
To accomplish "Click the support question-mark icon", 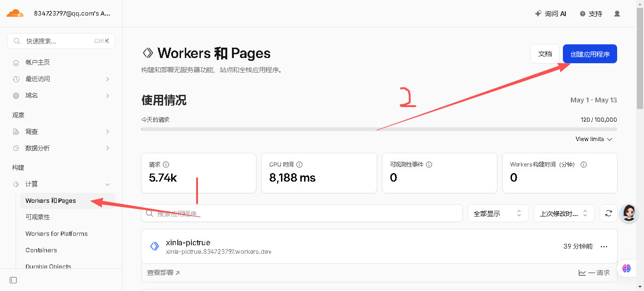I will click(583, 14).
